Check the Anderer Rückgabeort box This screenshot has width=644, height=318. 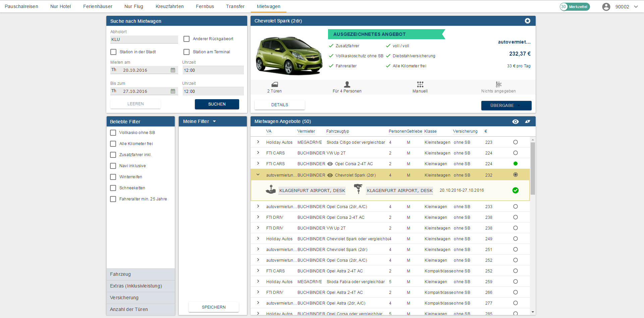(186, 39)
